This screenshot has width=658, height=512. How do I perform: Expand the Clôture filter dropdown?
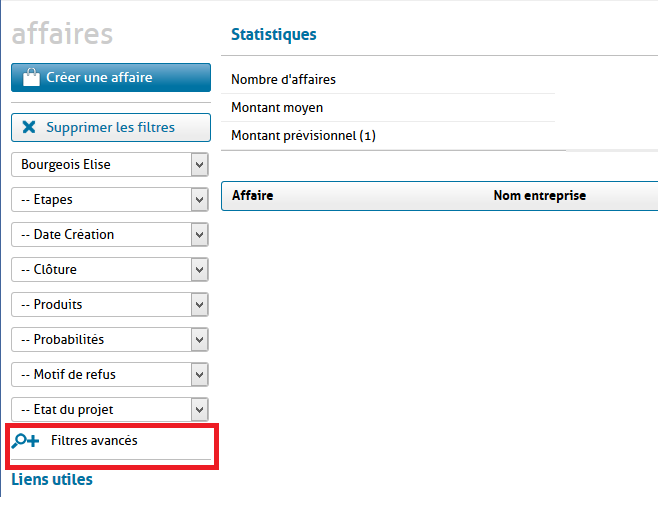(110, 270)
